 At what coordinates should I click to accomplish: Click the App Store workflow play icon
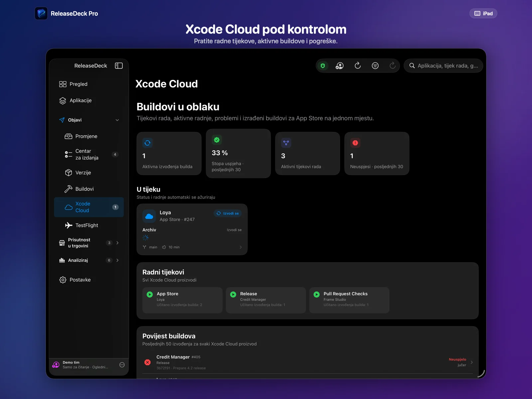[150, 294]
